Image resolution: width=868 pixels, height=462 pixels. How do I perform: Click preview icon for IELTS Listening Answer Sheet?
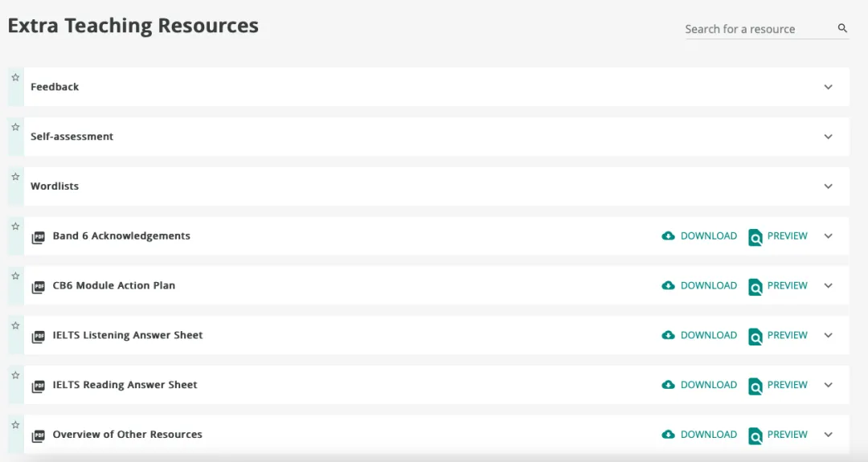(x=755, y=337)
